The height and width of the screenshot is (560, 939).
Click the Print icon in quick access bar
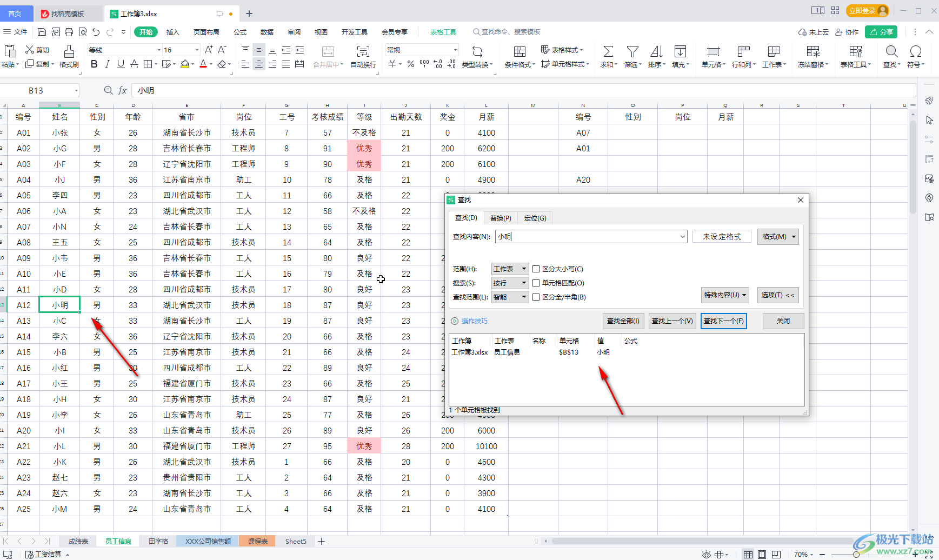(69, 32)
